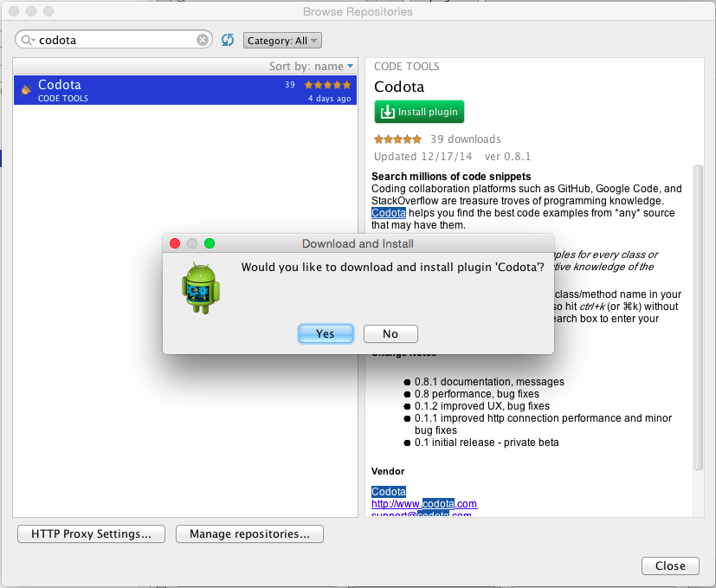Click into the codota search field

(114, 40)
